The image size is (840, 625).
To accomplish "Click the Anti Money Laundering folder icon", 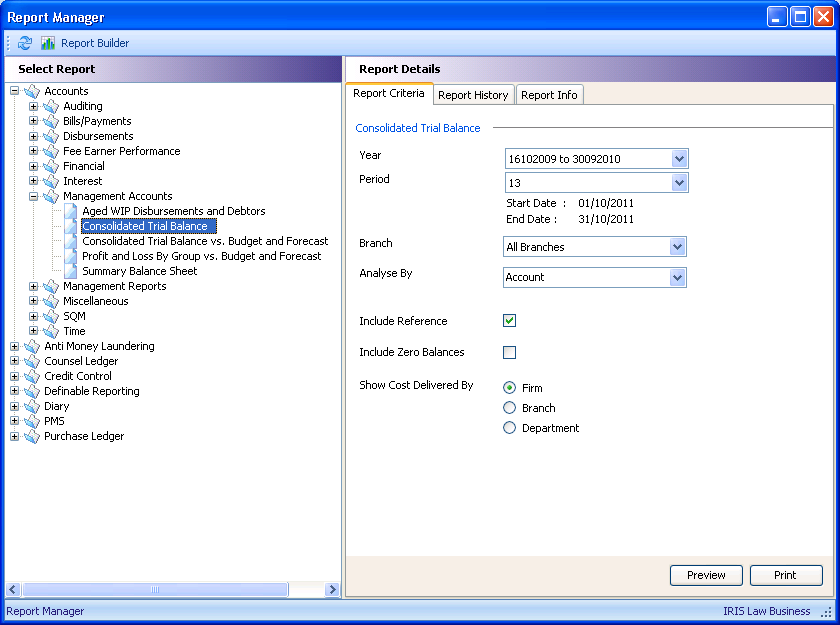I will point(32,346).
